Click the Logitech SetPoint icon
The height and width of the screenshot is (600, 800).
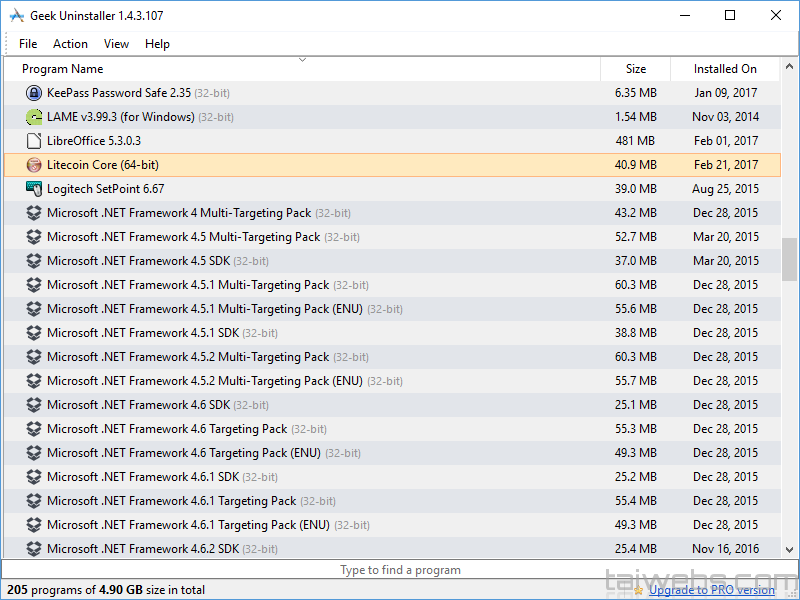34,189
